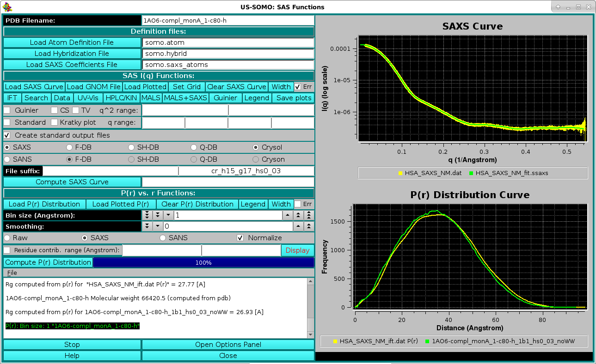Click the green HSA_SAXS_NM_fit.ssaxs legend marker
The height and width of the screenshot is (364, 596).
point(471,173)
